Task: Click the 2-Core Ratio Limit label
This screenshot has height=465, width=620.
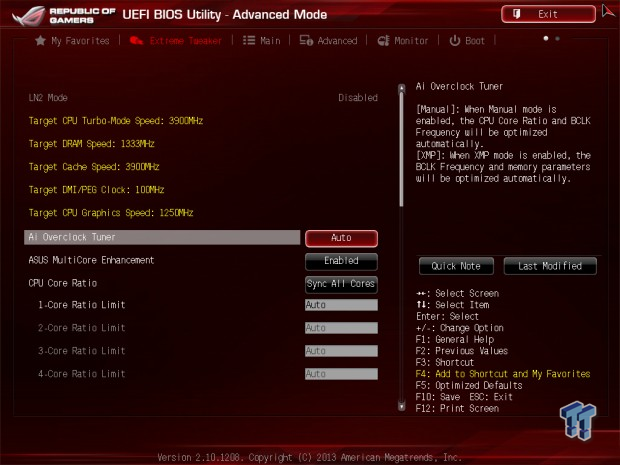Action: pos(81,328)
